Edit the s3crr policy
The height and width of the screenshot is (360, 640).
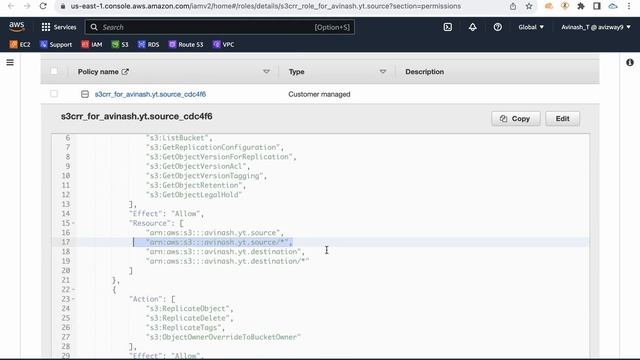pos(562,118)
